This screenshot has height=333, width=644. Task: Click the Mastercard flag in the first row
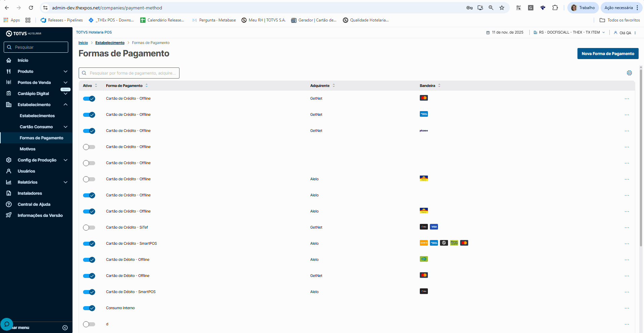click(424, 98)
